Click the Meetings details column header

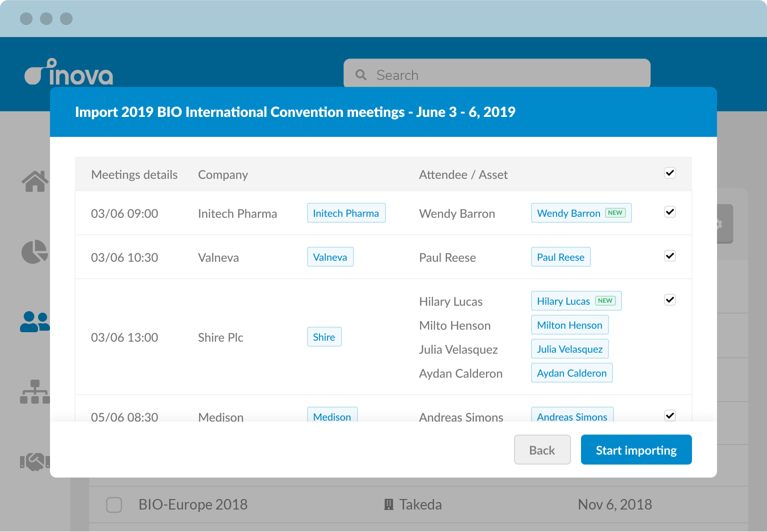[134, 175]
